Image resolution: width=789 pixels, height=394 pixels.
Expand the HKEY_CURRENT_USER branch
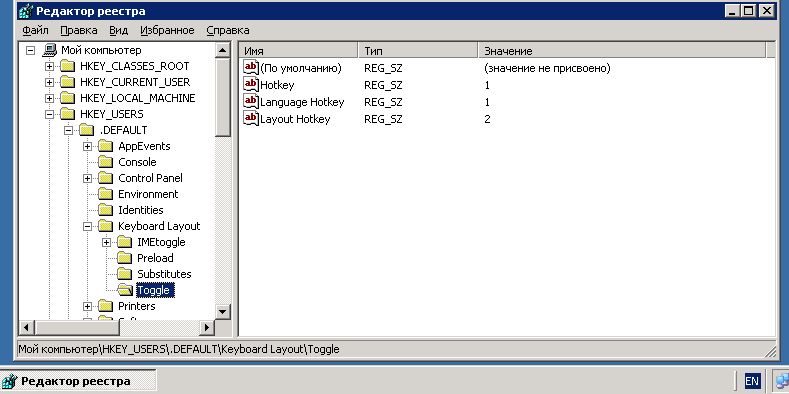tap(49, 83)
